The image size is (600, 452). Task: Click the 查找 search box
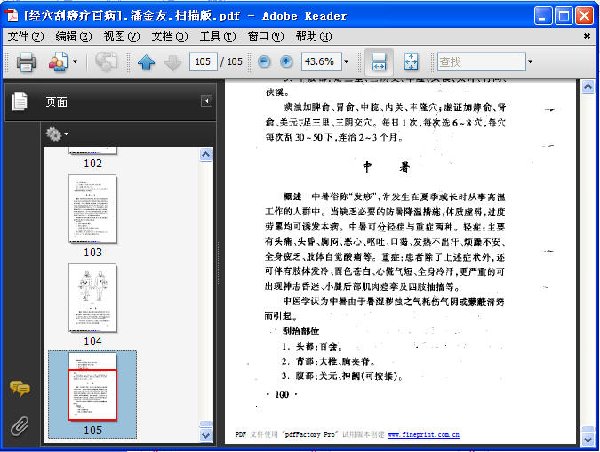click(481, 62)
